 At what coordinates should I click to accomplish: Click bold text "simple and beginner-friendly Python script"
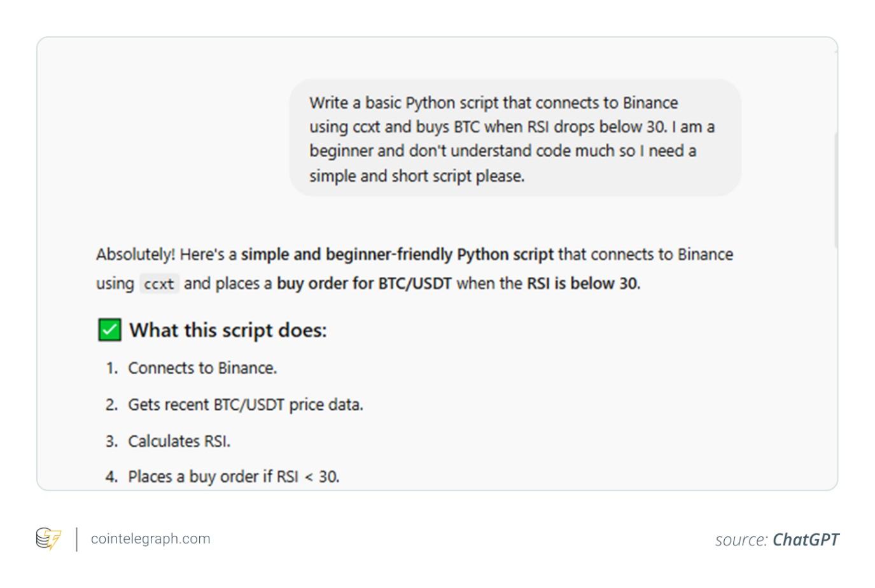click(x=397, y=255)
